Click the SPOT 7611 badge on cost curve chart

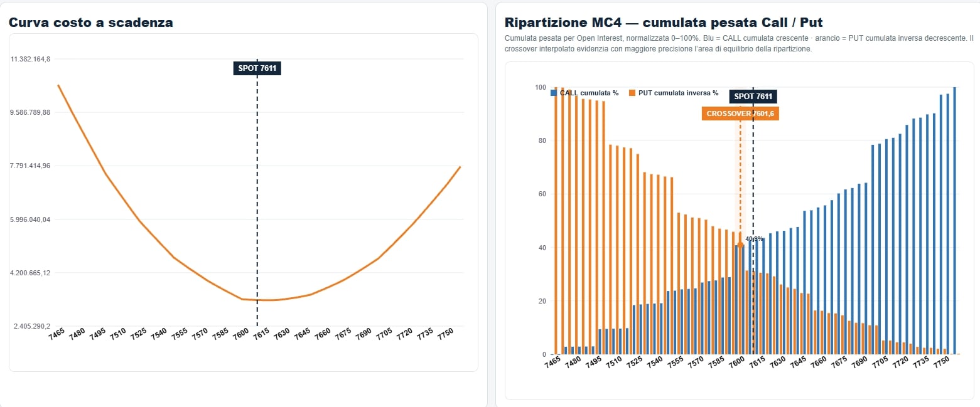[x=257, y=68]
